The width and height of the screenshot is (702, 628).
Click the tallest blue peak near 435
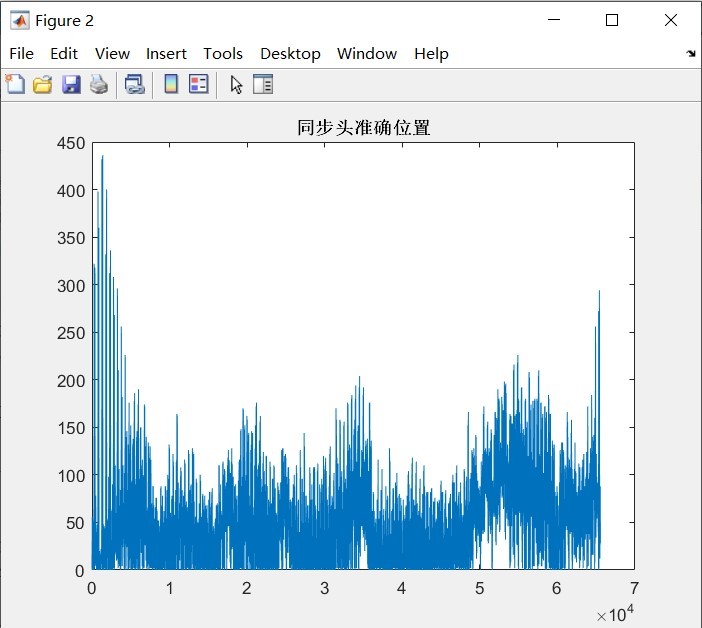click(x=102, y=161)
